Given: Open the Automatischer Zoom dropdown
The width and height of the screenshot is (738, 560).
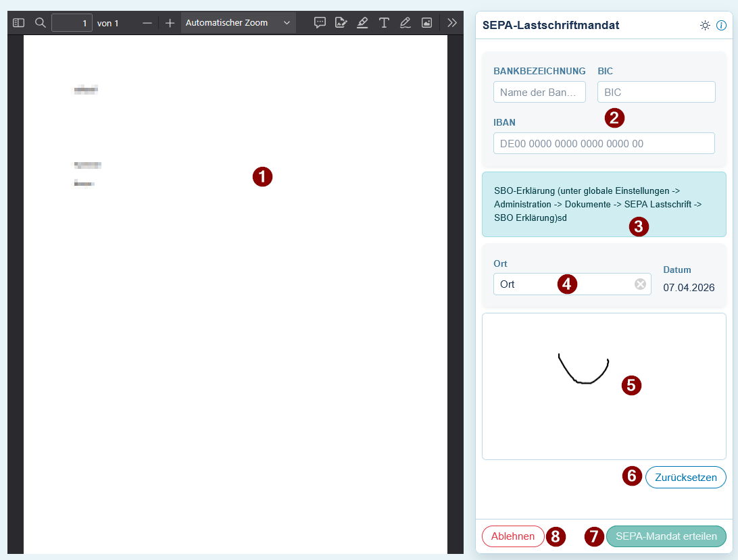Looking at the screenshot, I should pyautogui.click(x=238, y=22).
